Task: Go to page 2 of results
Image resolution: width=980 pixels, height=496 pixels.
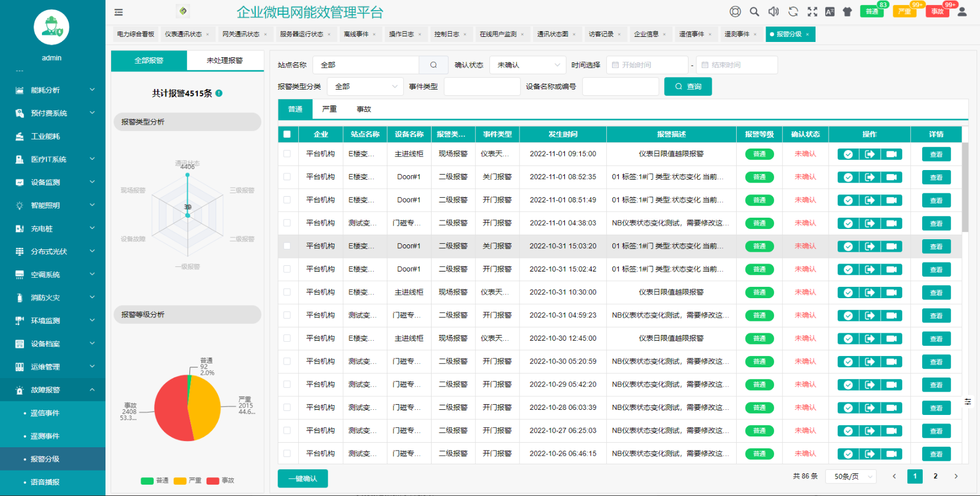Action: pos(936,476)
